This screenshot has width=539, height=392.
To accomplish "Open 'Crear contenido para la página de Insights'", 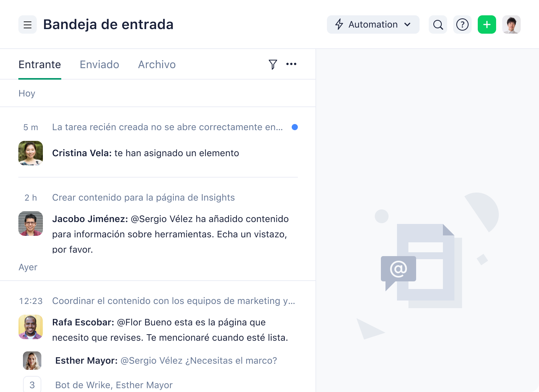I will (144, 198).
